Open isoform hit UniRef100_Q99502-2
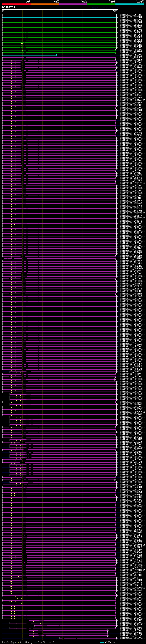 (x=132, y=268)
